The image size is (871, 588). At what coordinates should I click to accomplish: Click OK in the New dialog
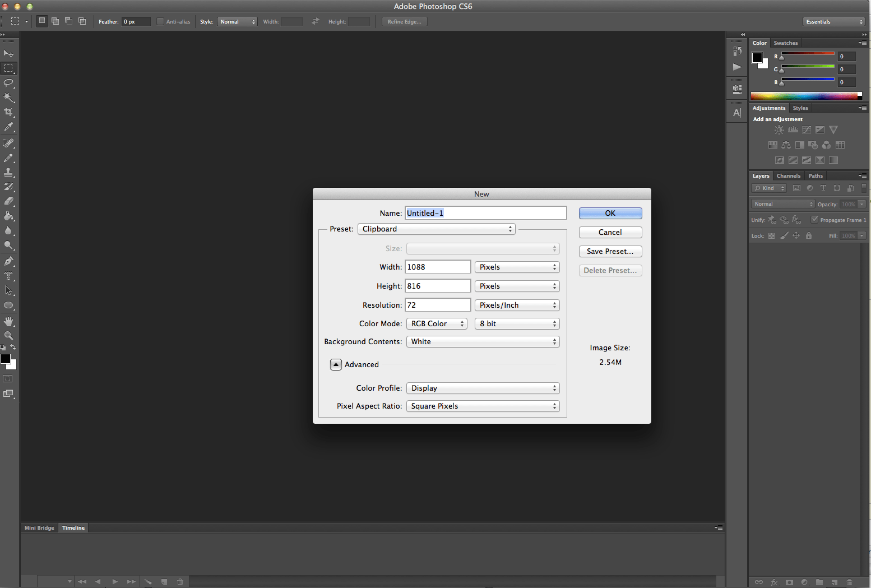click(610, 213)
